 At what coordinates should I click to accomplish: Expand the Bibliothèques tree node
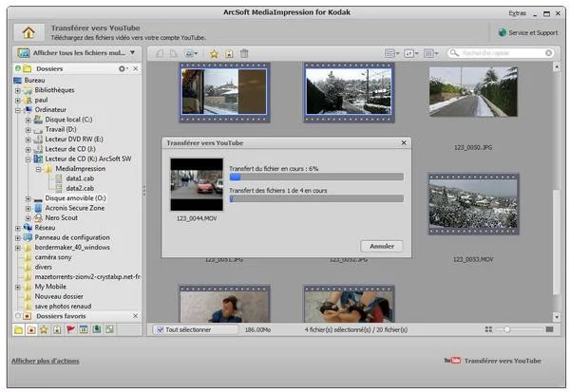tap(17, 90)
